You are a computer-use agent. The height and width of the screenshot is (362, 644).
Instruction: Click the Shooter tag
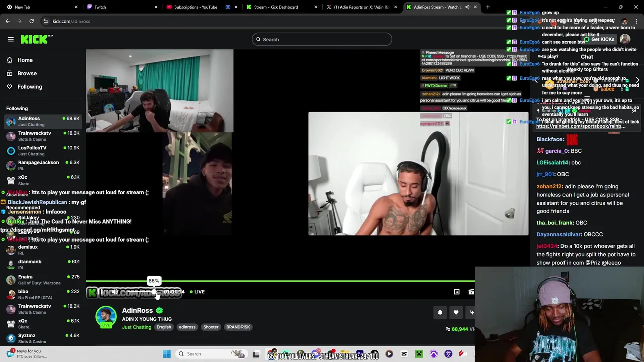pos(211,327)
